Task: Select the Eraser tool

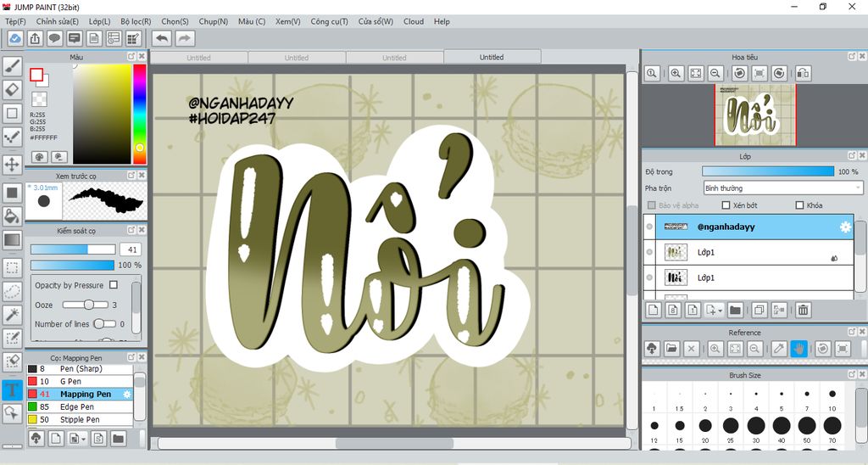Action: click(12, 90)
